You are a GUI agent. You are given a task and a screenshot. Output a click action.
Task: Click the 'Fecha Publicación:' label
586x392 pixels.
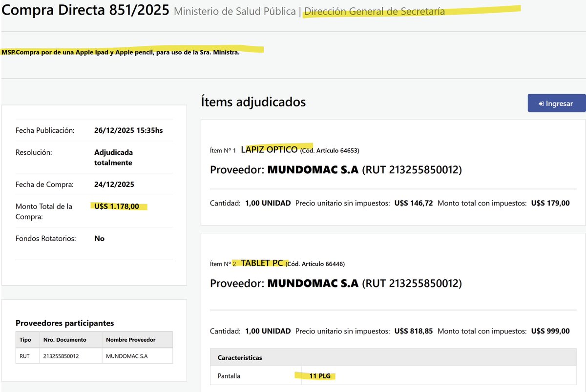(45, 130)
